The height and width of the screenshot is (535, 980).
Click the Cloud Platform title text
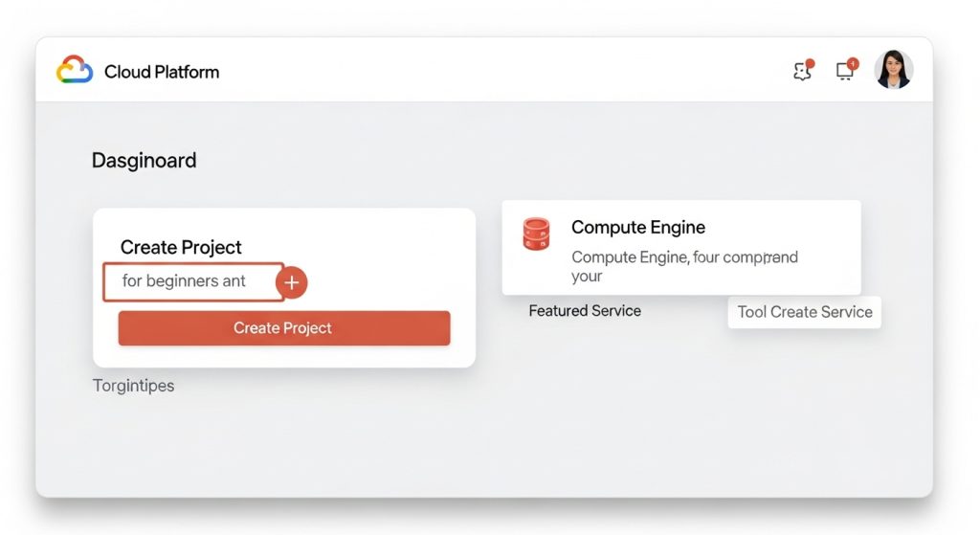pos(162,72)
